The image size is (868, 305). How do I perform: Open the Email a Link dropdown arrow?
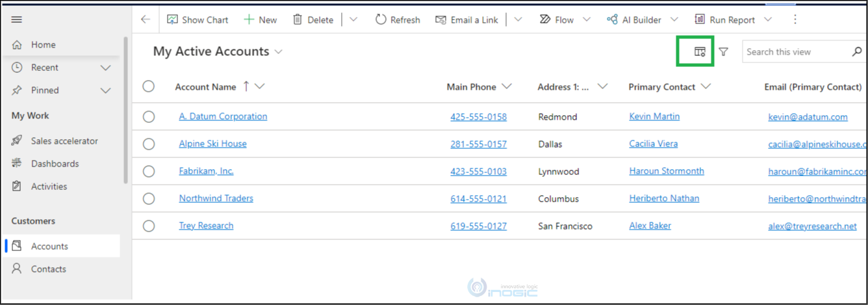518,20
